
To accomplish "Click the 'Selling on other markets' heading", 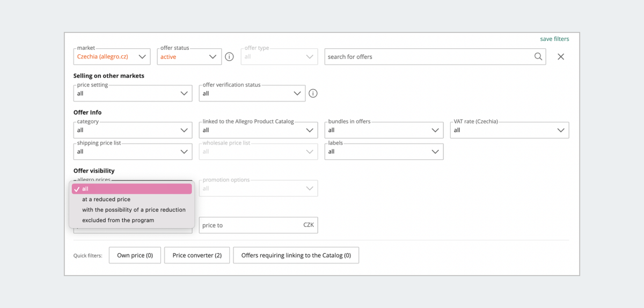I will click(109, 76).
